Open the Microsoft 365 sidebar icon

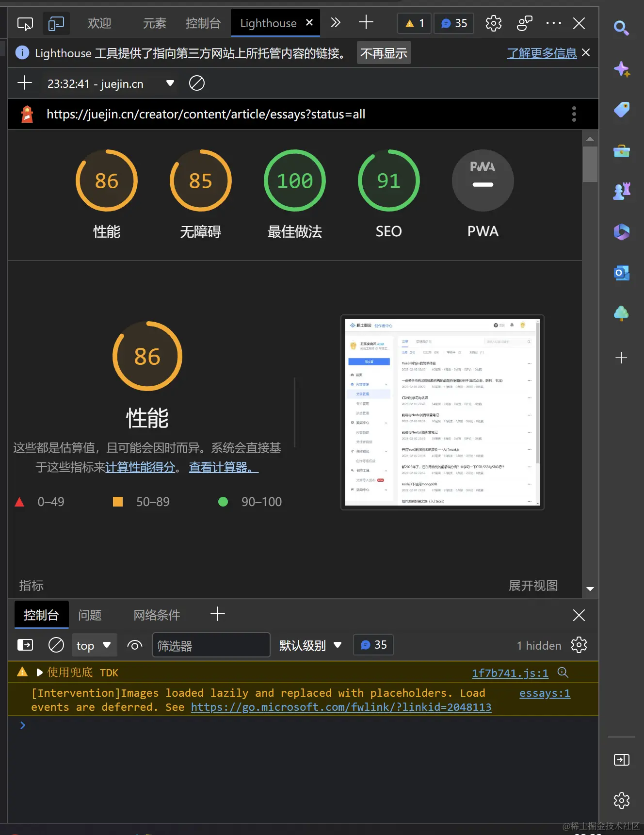pyautogui.click(x=622, y=232)
